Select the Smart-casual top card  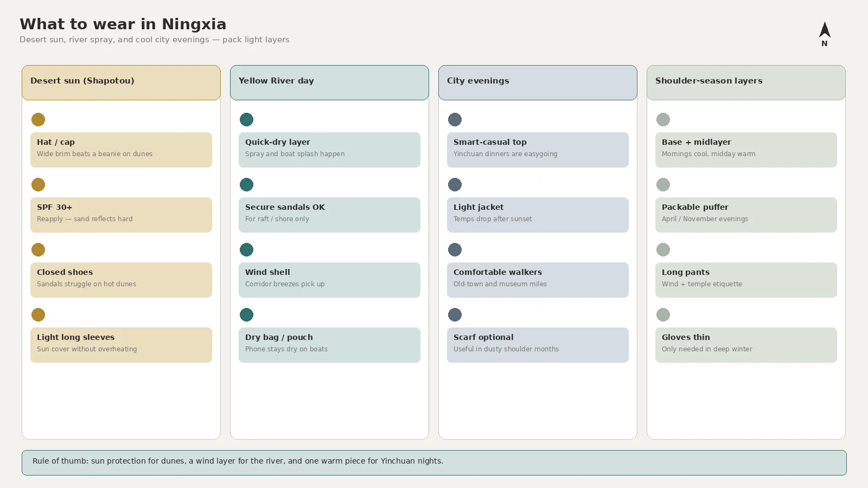pos(538,150)
